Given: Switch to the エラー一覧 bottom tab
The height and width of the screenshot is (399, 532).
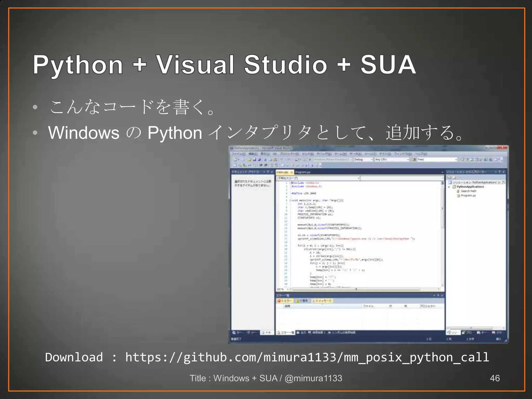Looking at the screenshot, I should pos(285,332).
